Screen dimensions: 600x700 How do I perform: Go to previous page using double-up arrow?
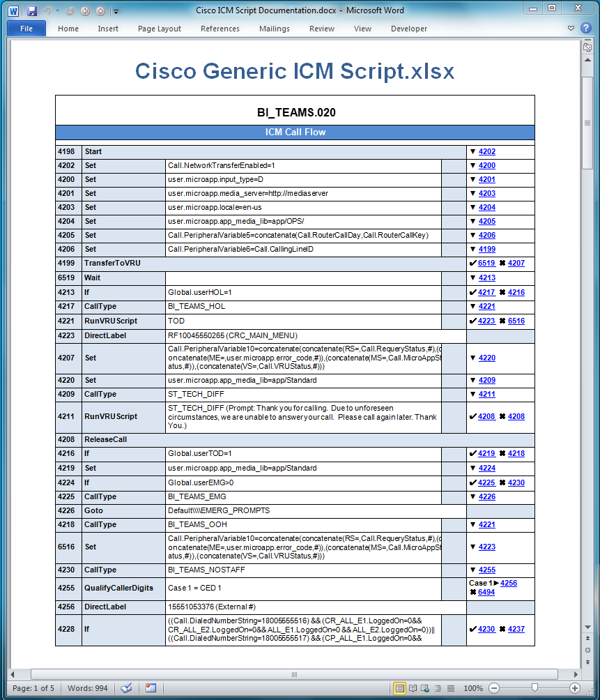pos(587,639)
